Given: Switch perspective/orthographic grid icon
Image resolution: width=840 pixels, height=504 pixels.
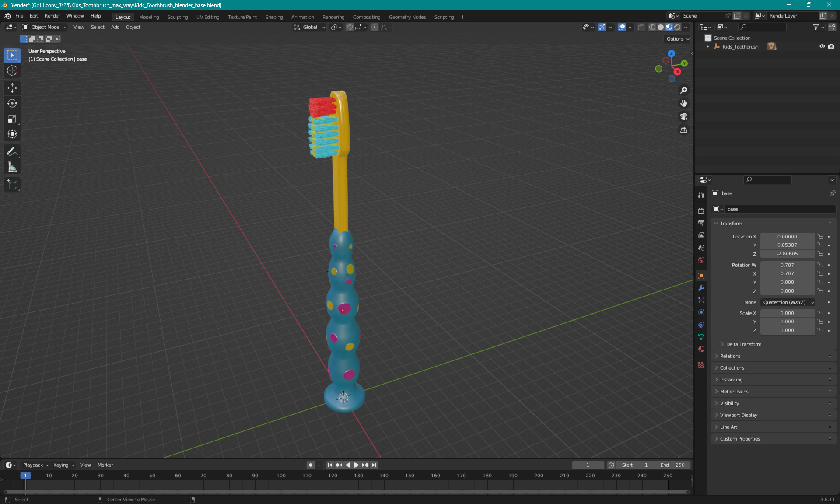Looking at the screenshot, I should point(684,130).
